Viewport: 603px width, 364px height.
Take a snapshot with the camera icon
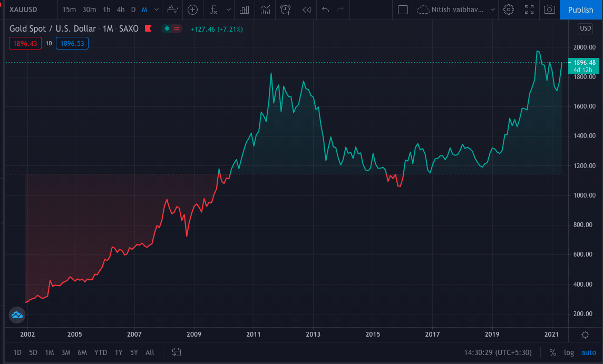pyautogui.click(x=550, y=9)
